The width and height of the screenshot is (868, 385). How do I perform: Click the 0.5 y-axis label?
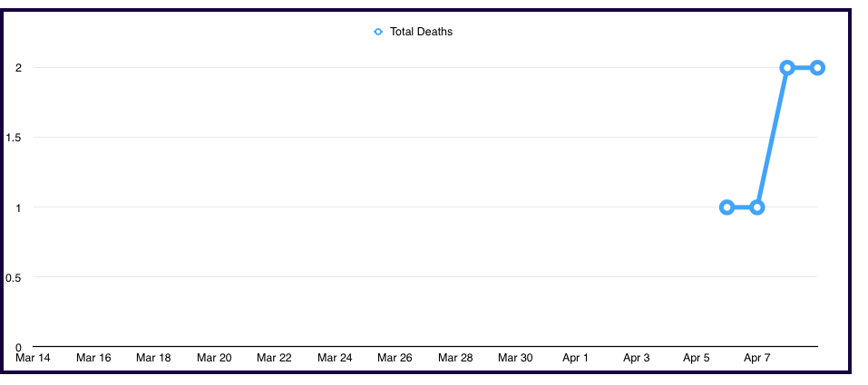tap(14, 277)
